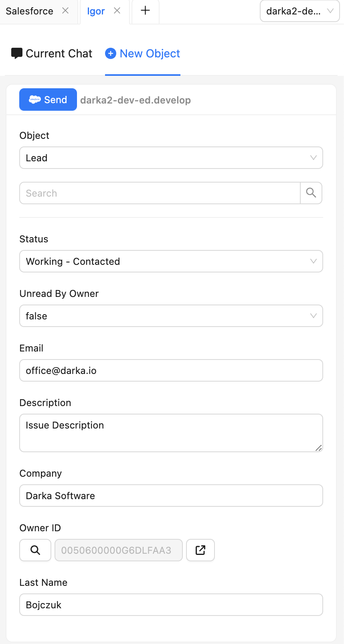Select the New Object tab
The image size is (344, 644).
pyautogui.click(x=143, y=54)
